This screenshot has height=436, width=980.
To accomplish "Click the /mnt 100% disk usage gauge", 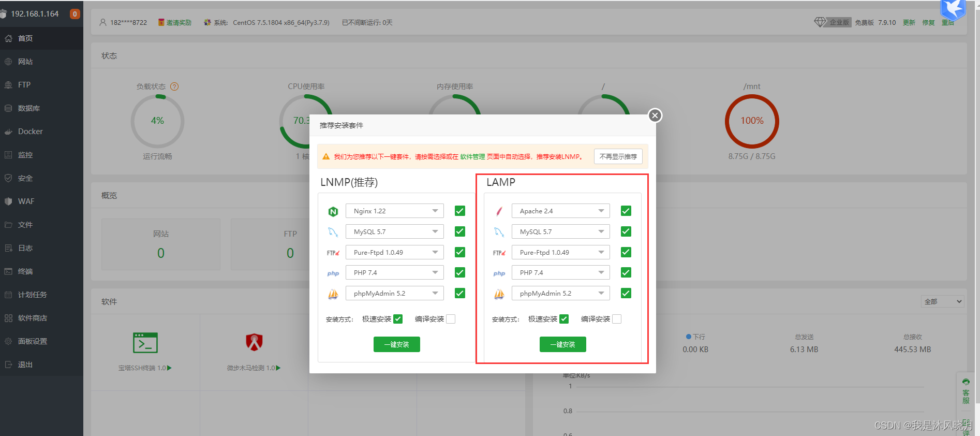I will (x=752, y=121).
